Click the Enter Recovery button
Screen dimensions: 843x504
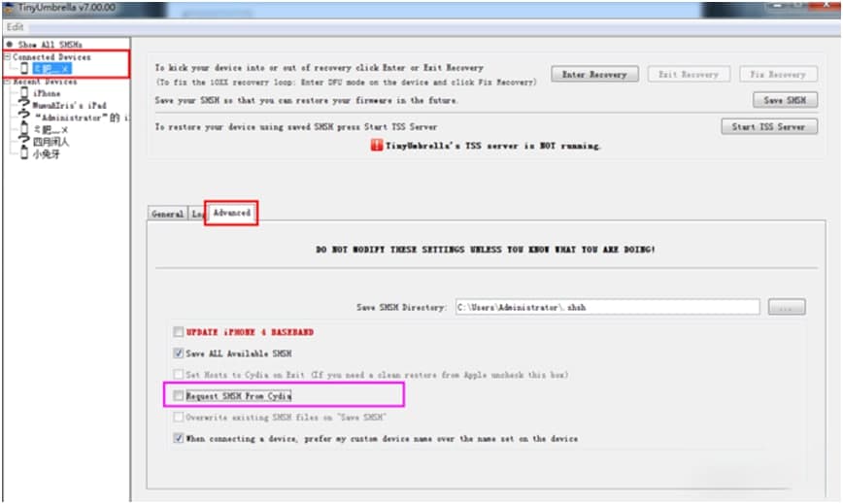[594, 74]
